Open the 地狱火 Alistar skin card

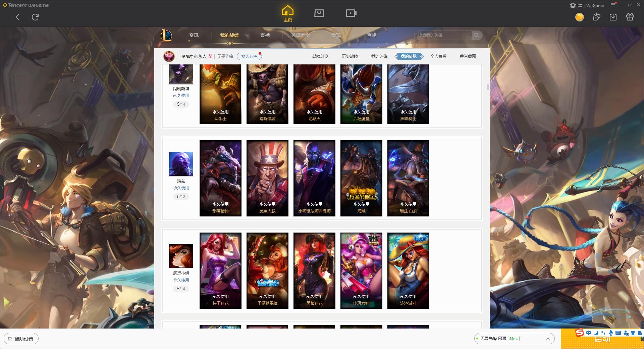click(314, 94)
